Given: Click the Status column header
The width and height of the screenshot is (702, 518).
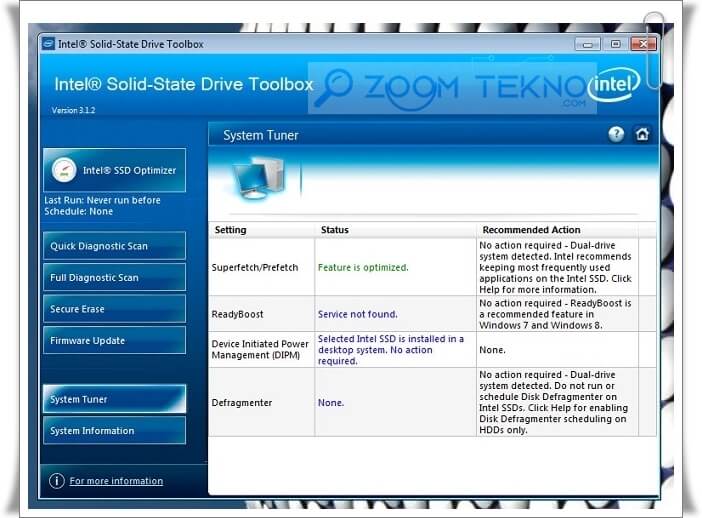Looking at the screenshot, I should pos(395,230).
